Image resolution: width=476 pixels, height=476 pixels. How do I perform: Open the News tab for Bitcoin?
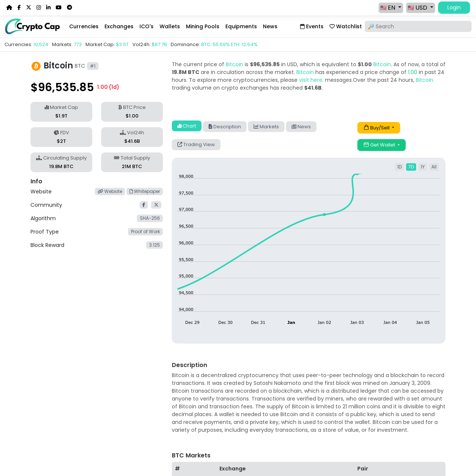pos(301,126)
